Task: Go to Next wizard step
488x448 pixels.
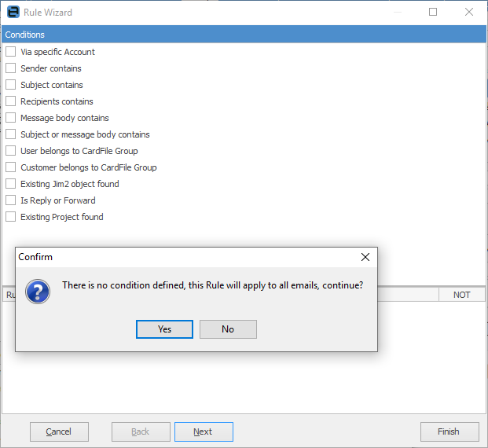Action: coord(204,431)
